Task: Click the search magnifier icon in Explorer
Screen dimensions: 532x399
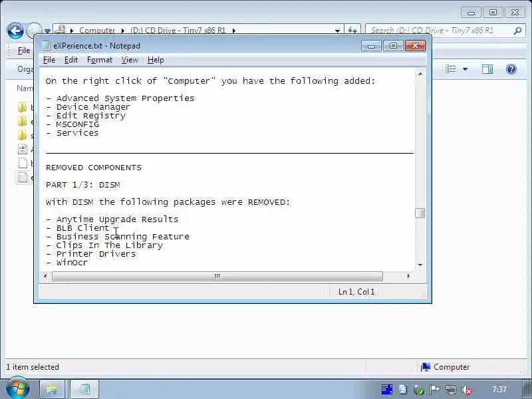Action: [517, 31]
